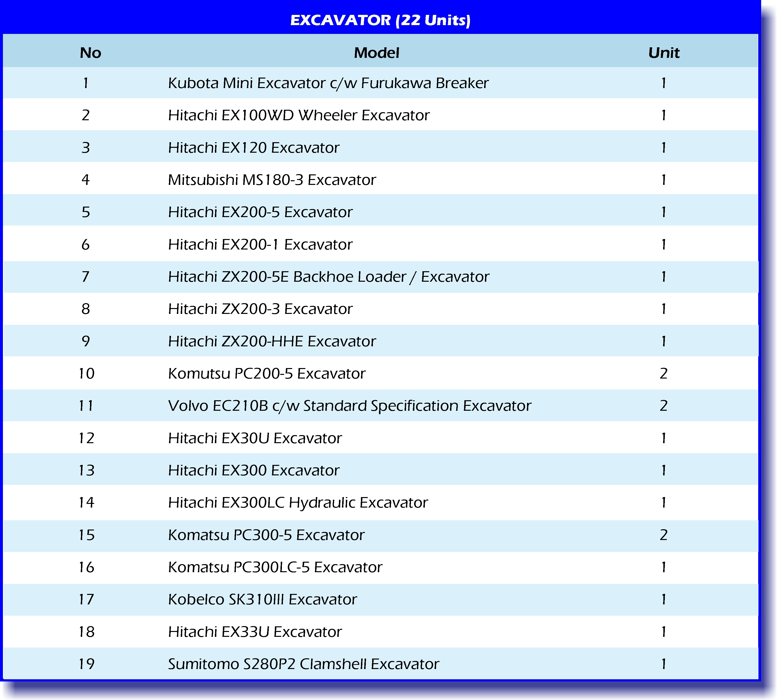The height and width of the screenshot is (700, 777).
Task: Click unit value 1 for Sumitomo S280P2
Action: (664, 664)
